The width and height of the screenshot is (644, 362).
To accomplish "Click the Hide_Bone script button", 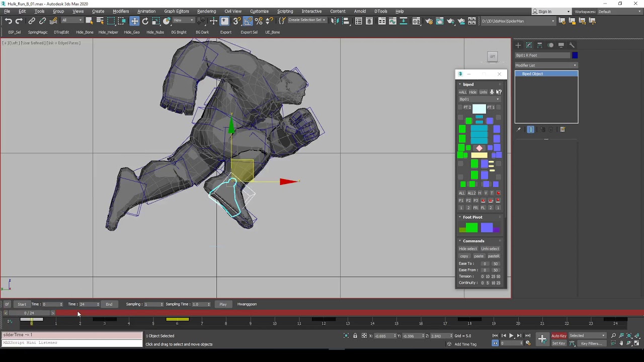I will 85,32.
